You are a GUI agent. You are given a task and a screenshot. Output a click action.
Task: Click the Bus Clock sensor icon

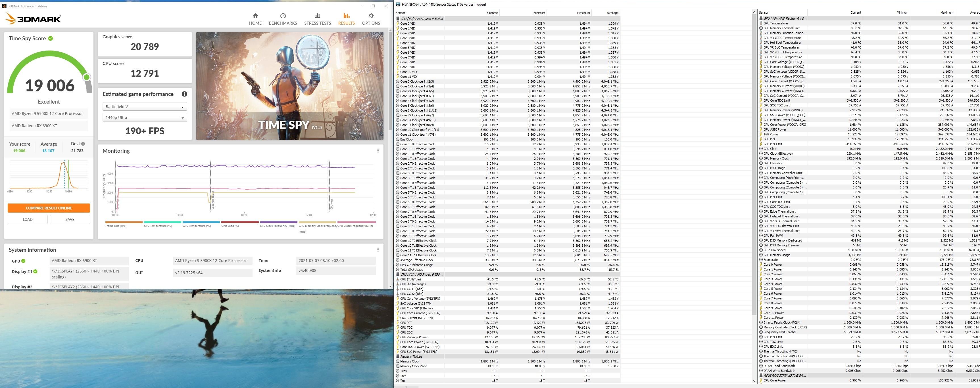[398, 139]
